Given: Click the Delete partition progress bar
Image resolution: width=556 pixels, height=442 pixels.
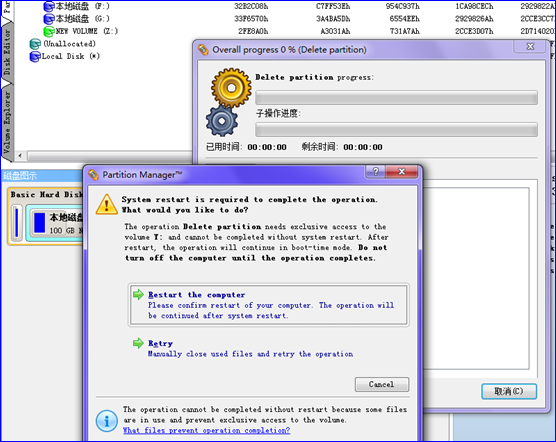Looking at the screenshot, I should (x=396, y=97).
